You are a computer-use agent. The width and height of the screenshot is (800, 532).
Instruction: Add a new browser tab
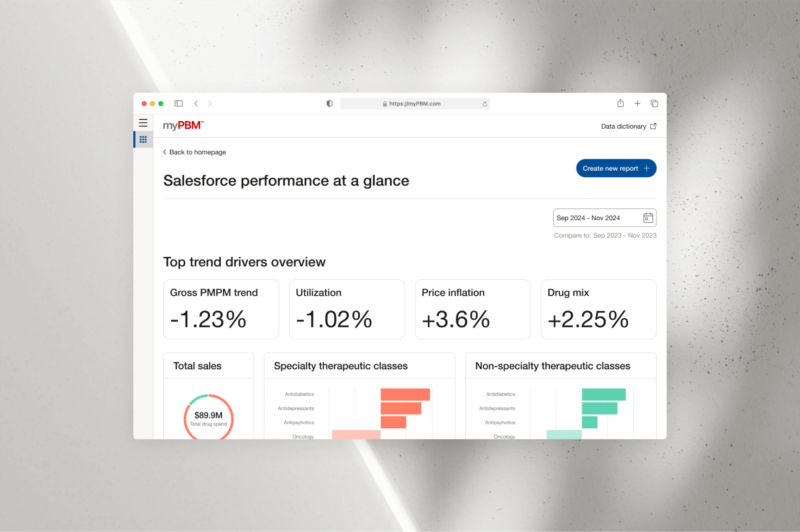tap(637, 104)
